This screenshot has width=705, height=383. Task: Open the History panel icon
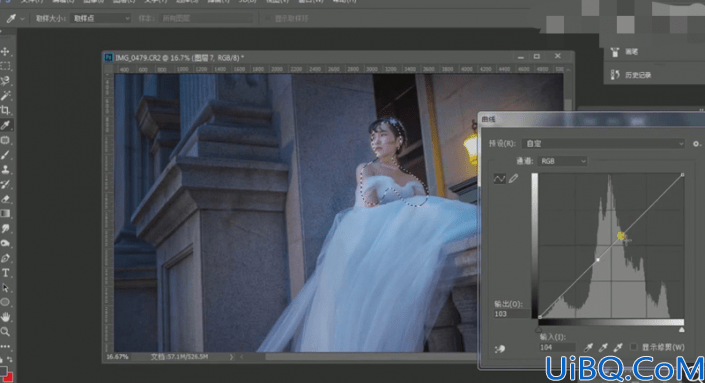click(x=615, y=75)
